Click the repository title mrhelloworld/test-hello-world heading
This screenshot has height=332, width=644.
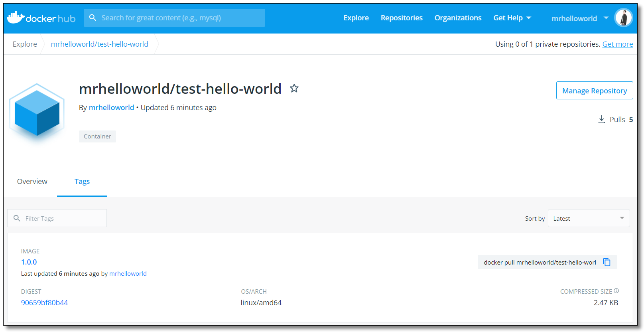[180, 89]
